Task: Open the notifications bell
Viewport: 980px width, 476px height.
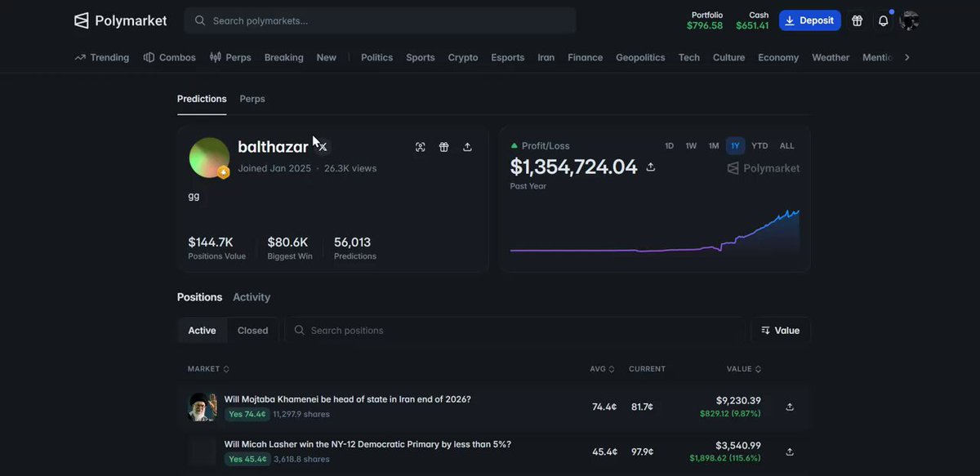Action: (884, 20)
